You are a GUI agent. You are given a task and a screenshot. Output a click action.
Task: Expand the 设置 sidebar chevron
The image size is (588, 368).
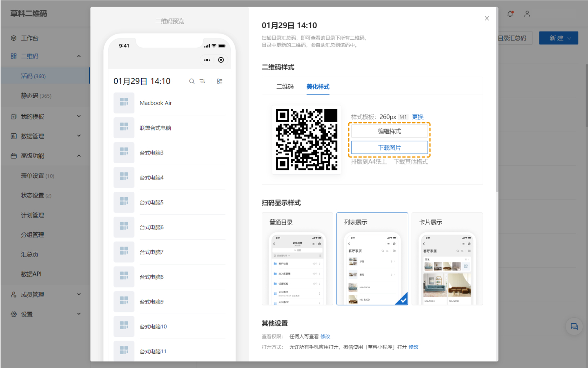tap(79, 314)
